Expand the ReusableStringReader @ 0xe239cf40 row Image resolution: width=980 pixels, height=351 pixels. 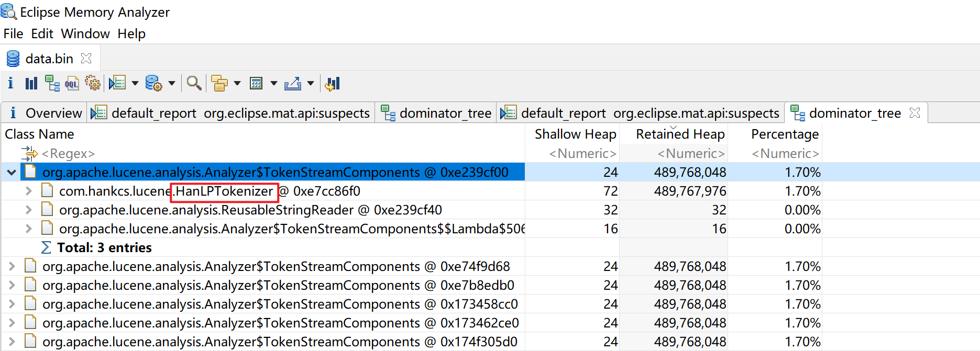[x=29, y=210]
